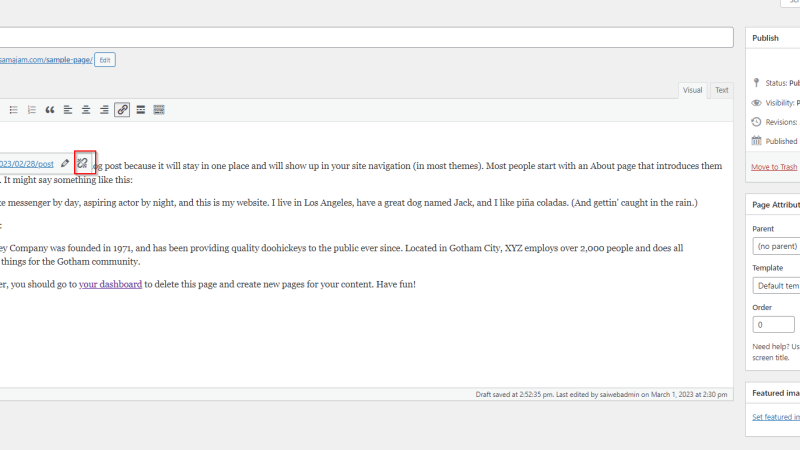Screen dimensions: 800x450
Task: Open the Template dropdown
Action: [776, 285]
